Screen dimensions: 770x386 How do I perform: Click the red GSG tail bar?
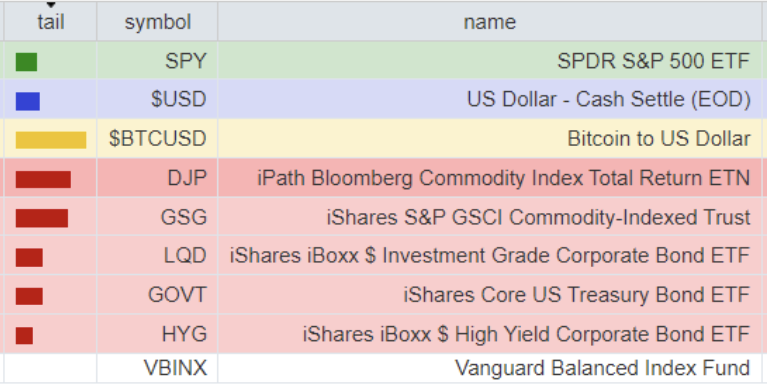42,218
